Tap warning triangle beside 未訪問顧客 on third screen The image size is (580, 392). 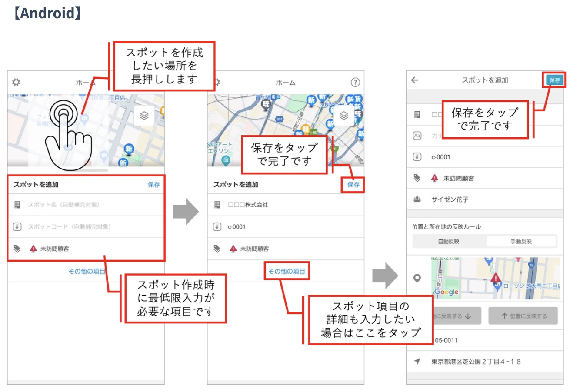click(x=434, y=178)
